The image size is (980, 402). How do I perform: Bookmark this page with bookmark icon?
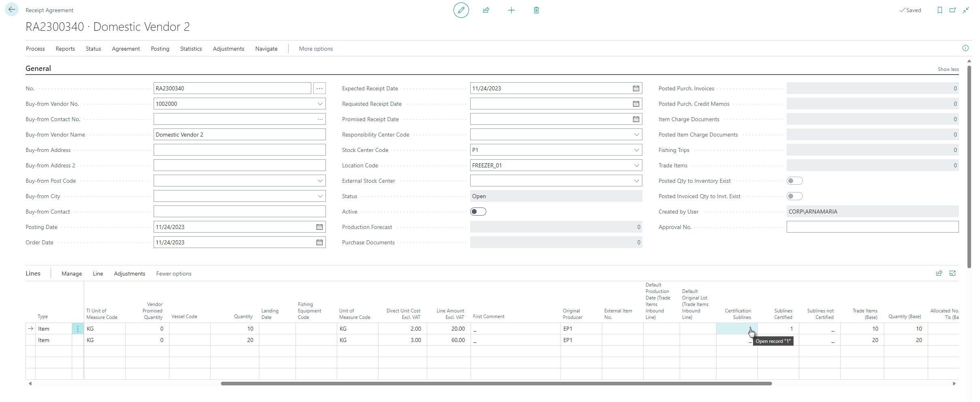tap(939, 10)
